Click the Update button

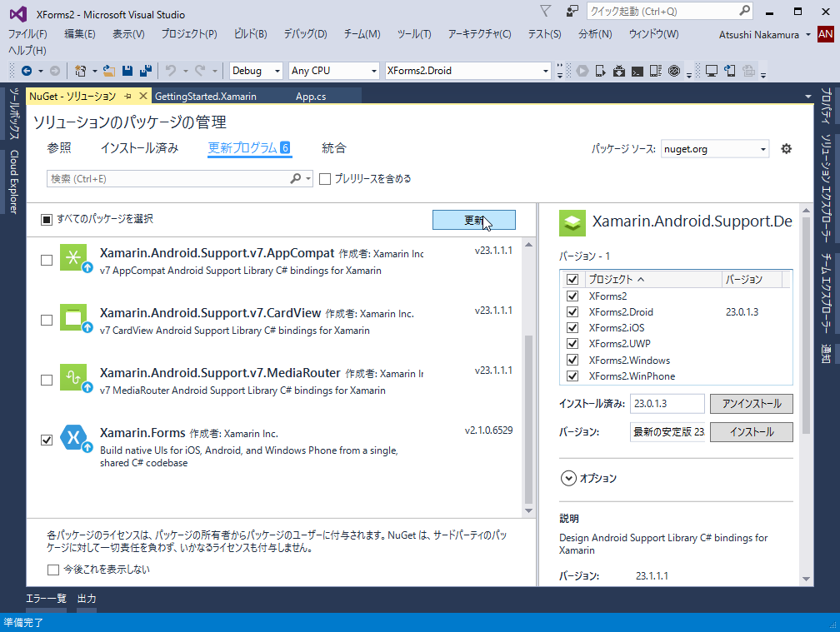point(473,220)
